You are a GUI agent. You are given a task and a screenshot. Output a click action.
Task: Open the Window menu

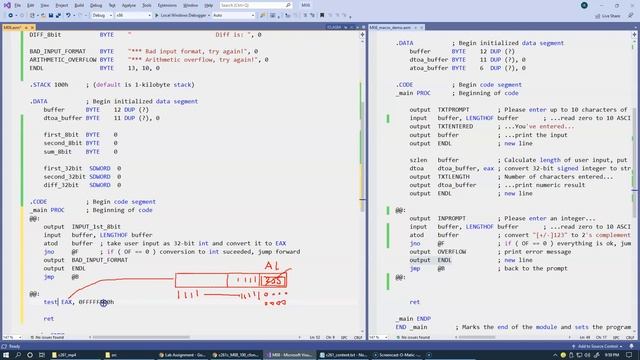point(190,5)
